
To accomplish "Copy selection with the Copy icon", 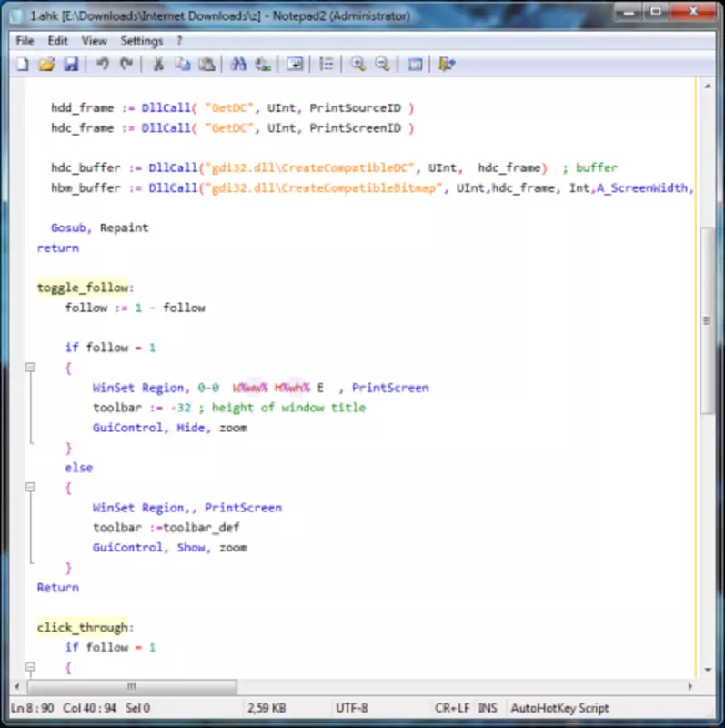I will click(183, 64).
